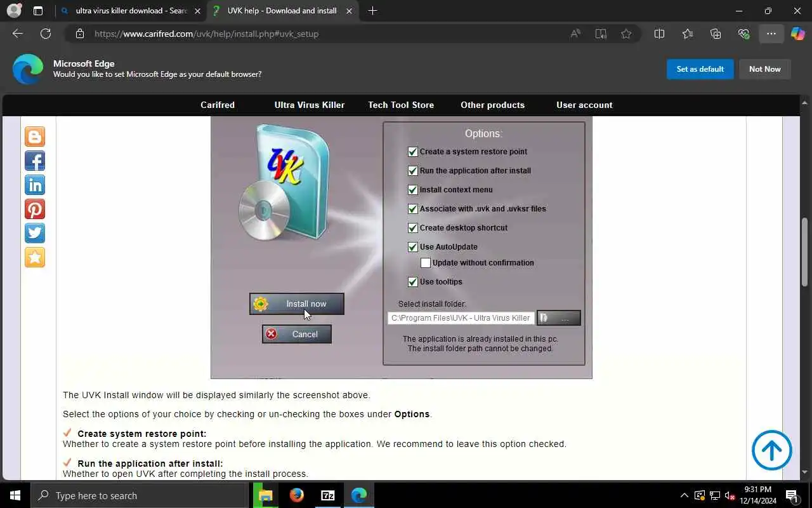Viewport: 812px width, 508px height.
Task: Open Carifred menu item
Action: coord(218,105)
